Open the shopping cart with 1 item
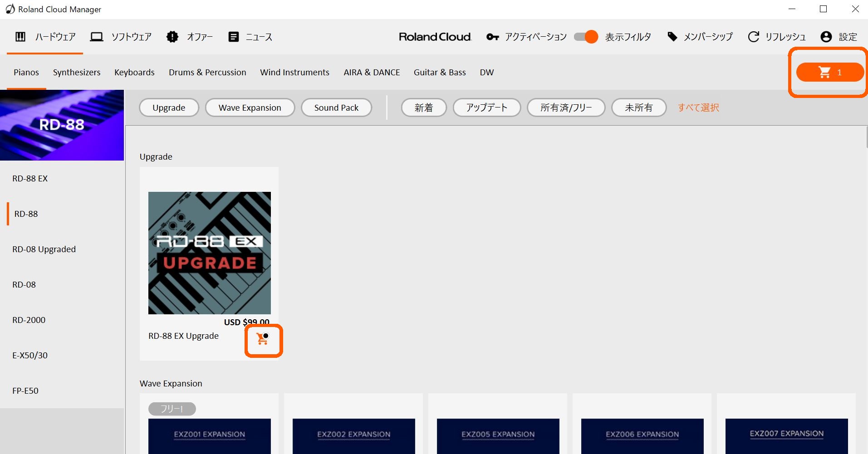868x454 pixels. [x=830, y=72]
